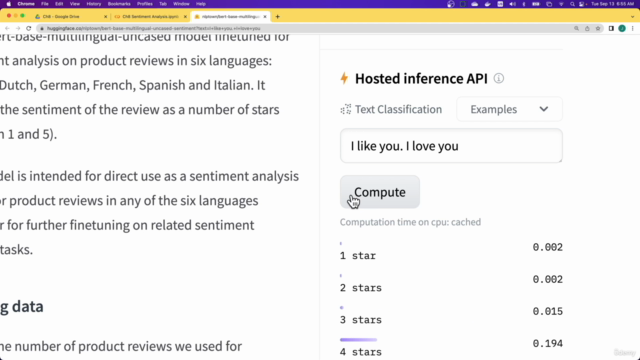Click the 0.015 score value
Screen dimensions: 640x360
(x=547, y=311)
